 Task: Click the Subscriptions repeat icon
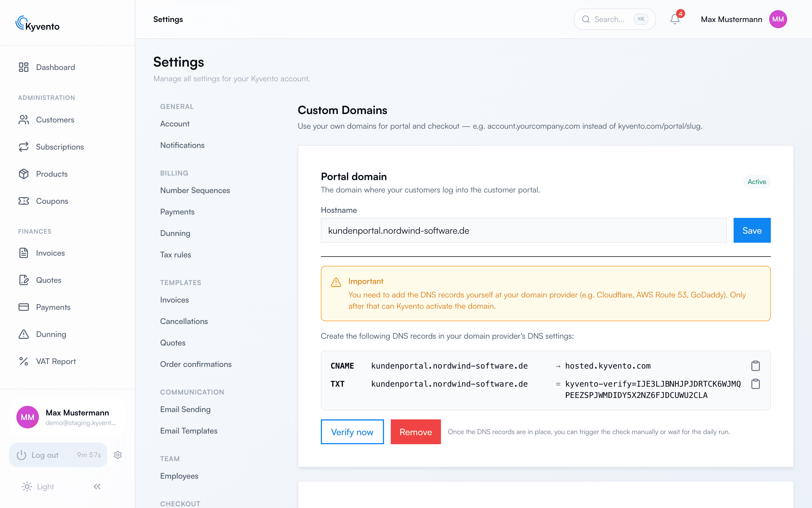(23, 147)
